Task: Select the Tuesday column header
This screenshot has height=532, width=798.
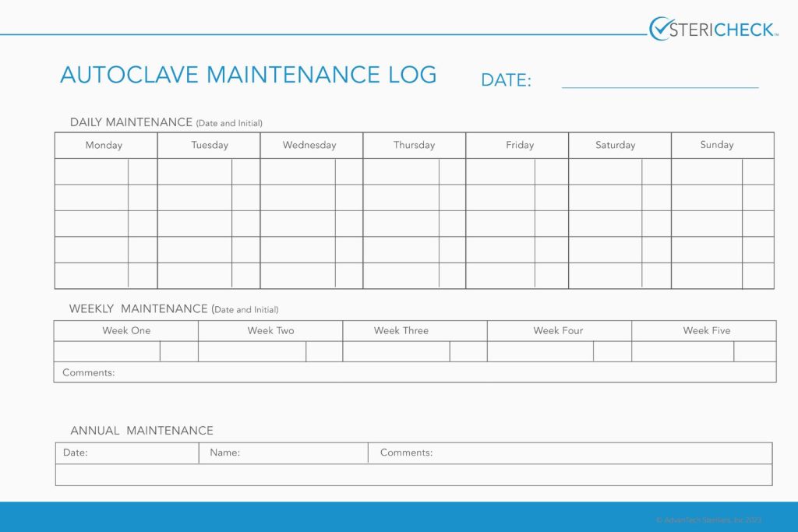Action: (207, 145)
